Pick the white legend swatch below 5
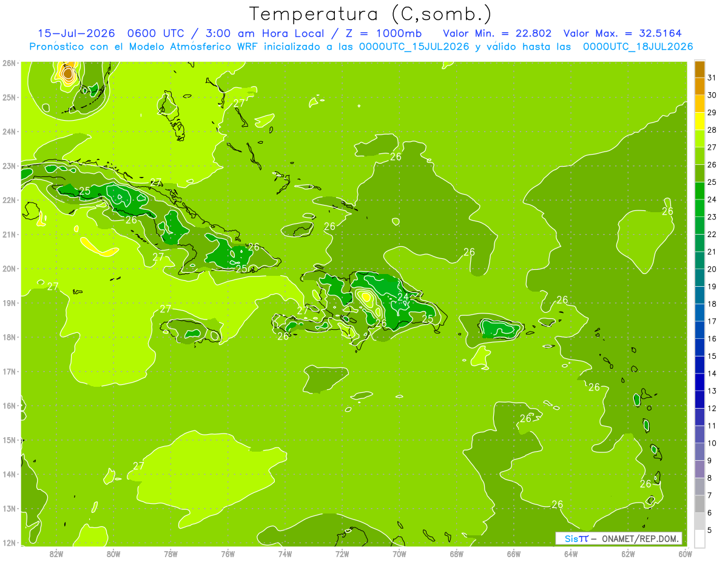 pos(699,538)
